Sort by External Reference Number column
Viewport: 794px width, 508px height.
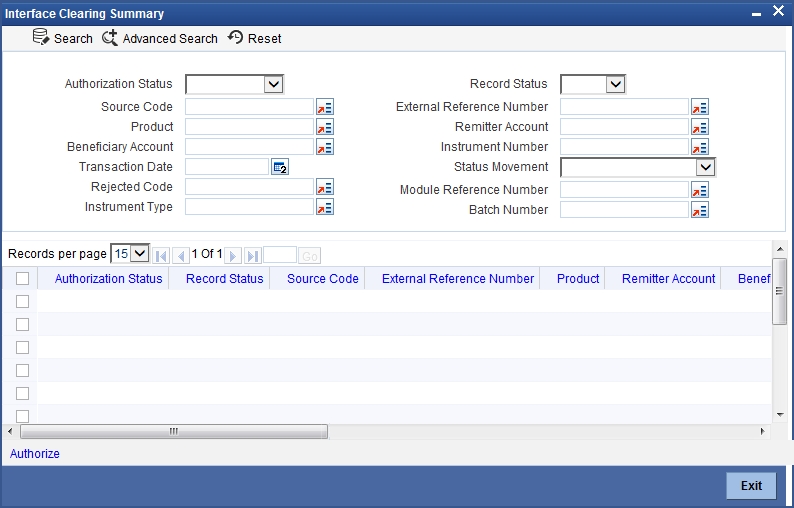(458, 279)
